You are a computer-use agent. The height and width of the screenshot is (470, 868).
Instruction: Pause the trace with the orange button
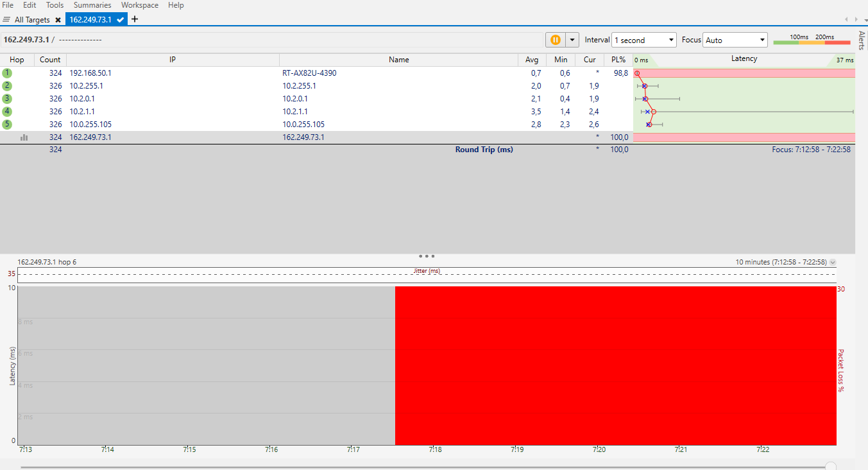[x=556, y=40]
